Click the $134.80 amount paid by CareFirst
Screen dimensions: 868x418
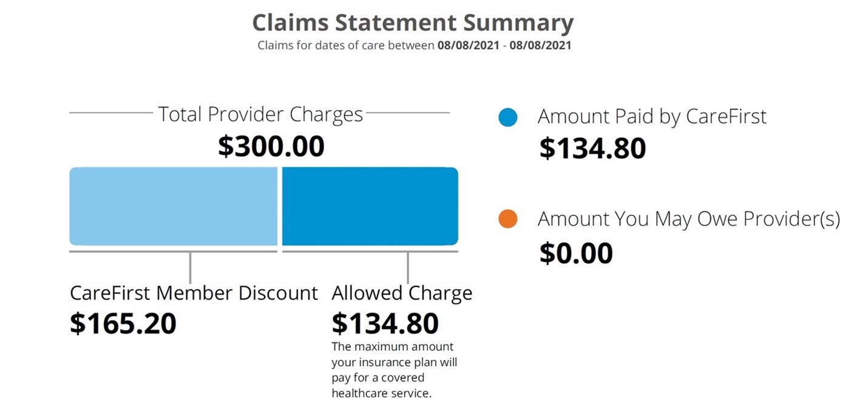(x=593, y=149)
